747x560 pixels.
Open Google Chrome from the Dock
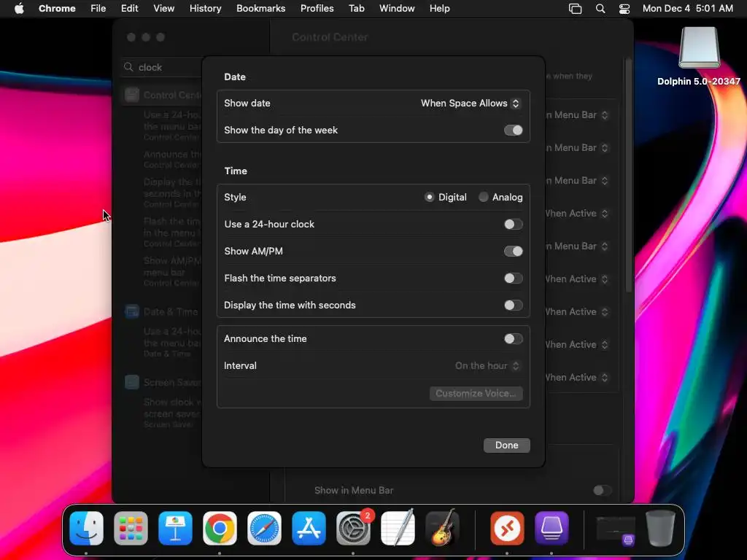coord(220,528)
